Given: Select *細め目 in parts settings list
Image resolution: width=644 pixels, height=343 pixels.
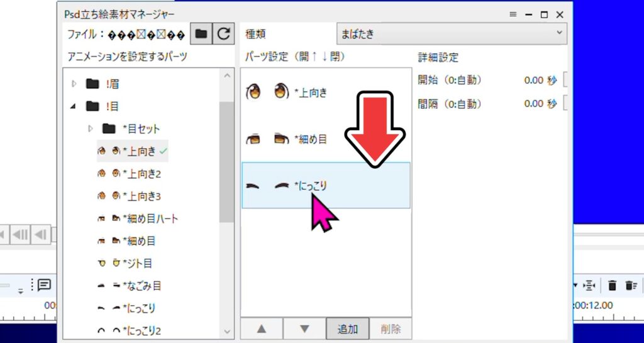Looking at the screenshot, I should point(311,139).
